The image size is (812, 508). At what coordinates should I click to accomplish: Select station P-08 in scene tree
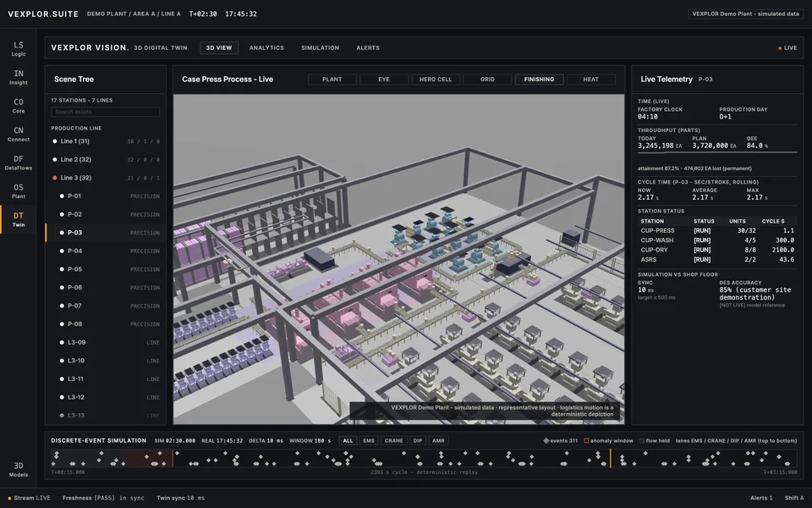tap(106, 324)
